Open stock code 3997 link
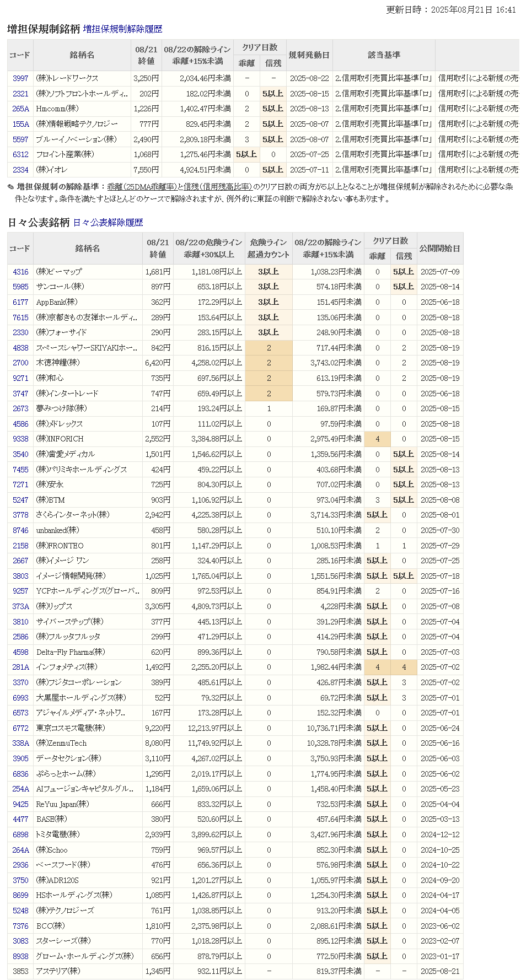Screen dimensions: 521x980 click(20, 79)
